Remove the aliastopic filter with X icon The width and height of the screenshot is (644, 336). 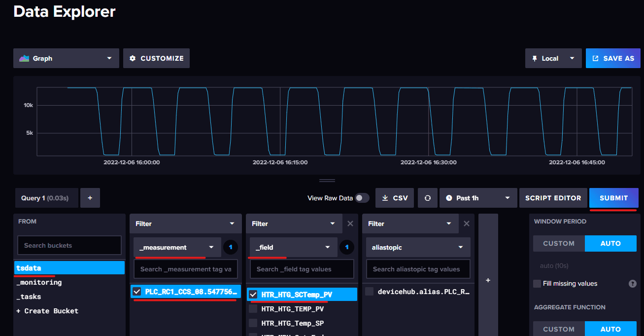tap(467, 224)
